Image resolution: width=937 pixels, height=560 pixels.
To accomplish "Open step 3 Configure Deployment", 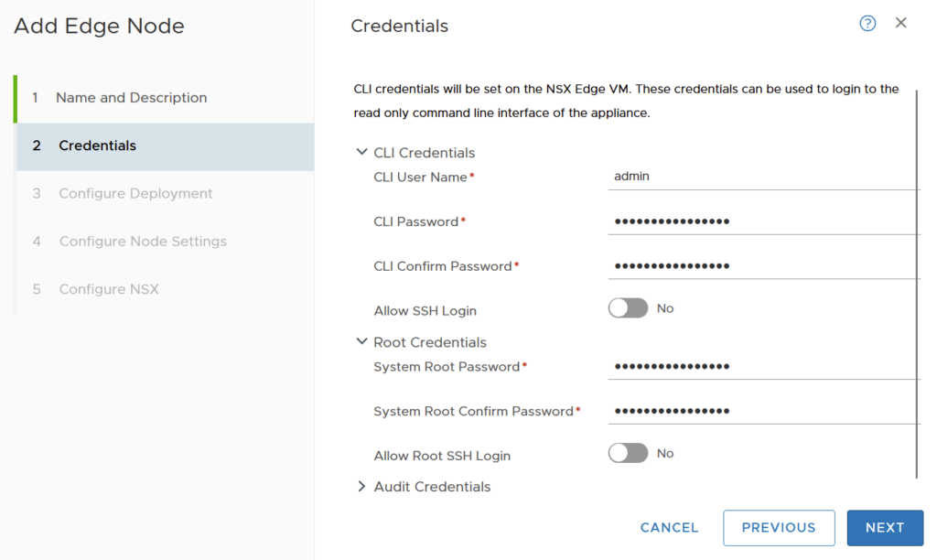I will tap(135, 194).
